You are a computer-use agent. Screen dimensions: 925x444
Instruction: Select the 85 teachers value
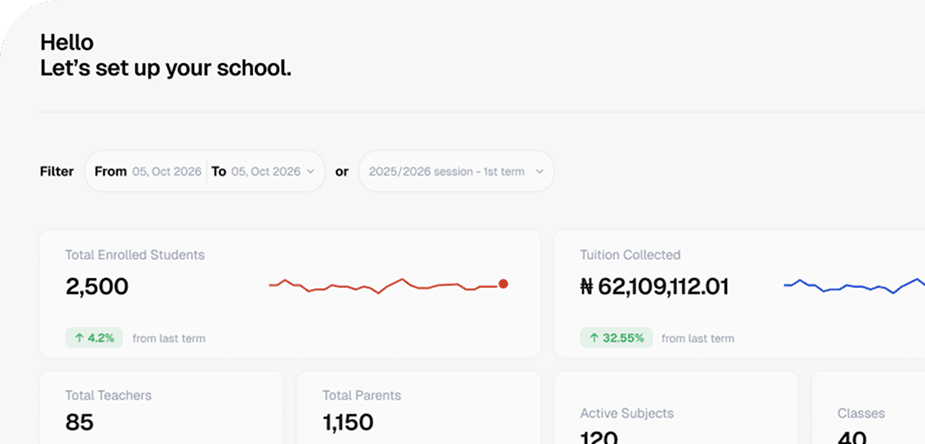[79, 422]
